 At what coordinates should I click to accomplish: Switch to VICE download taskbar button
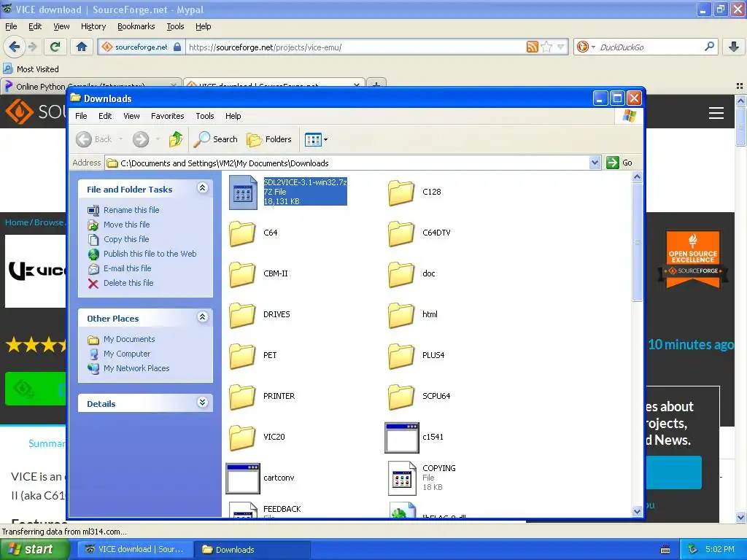(x=135, y=549)
